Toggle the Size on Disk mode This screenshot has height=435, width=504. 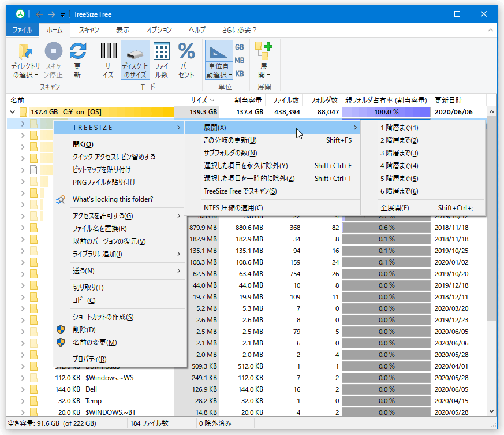click(x=135, y=60)
